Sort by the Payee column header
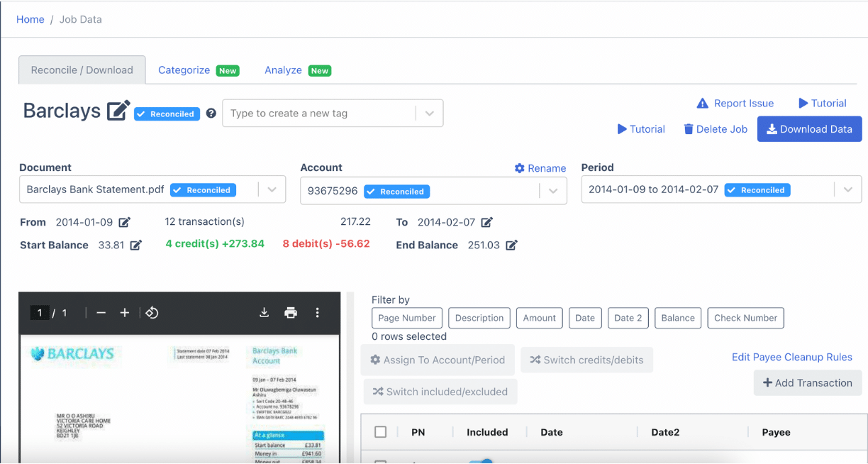The height and width of the screenshot is (464, 868). (777, 432)
